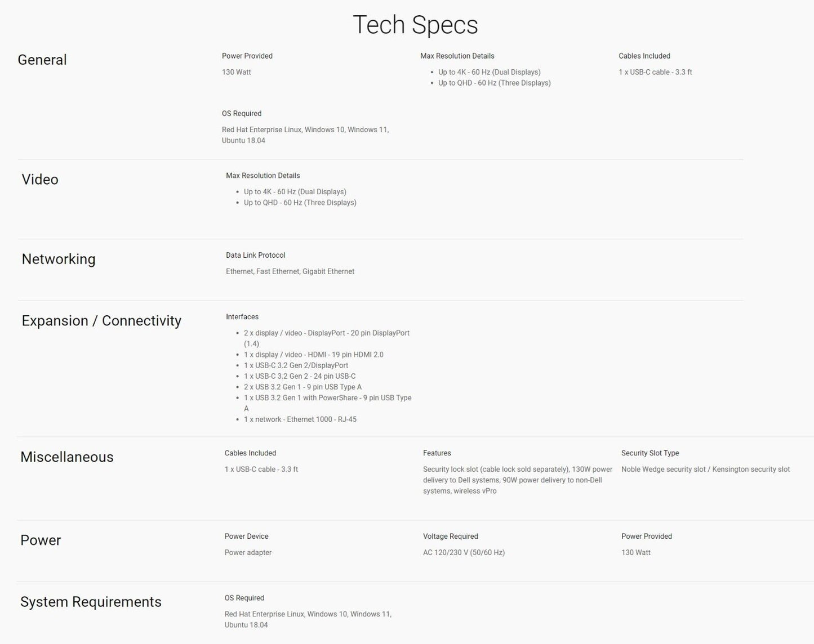Image resolution: width=814 pixels, height=644 pixels.
Task: Click the Features label under Miscellaneous
Action: 437,453
